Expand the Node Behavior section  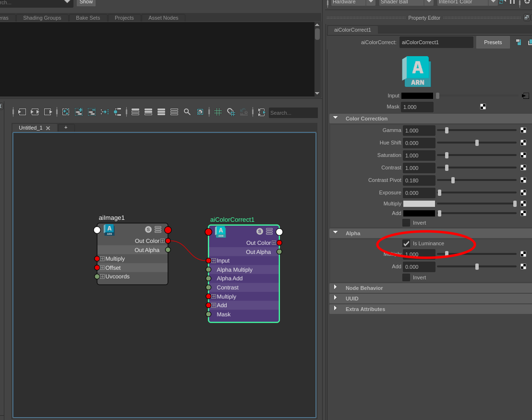[335, 288]
